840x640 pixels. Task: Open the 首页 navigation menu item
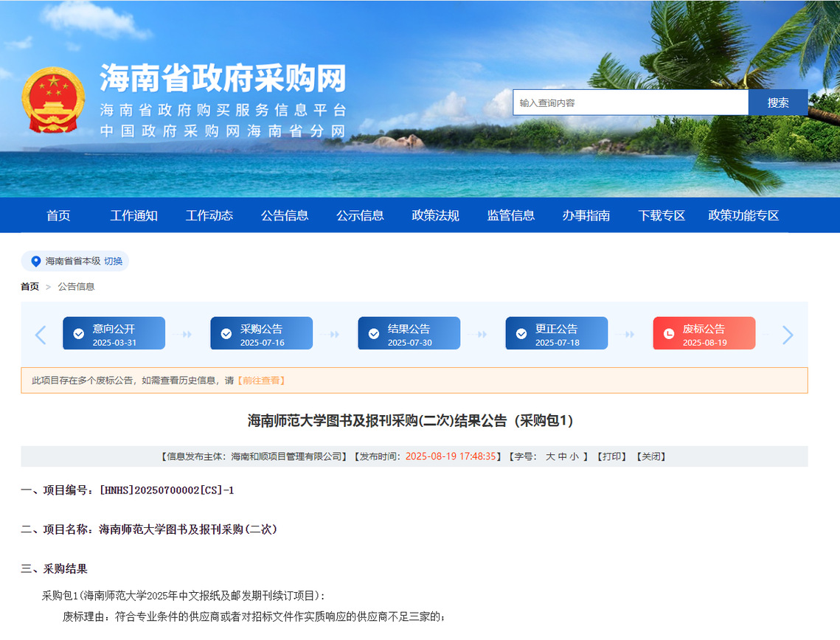tap(58, 215)
